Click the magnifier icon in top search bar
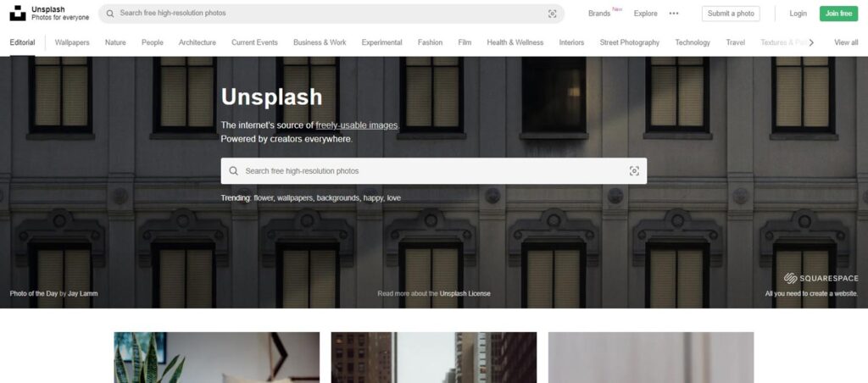Image resolution: width=868 pixels, height=383 pixels. click(x=110, y=14)
